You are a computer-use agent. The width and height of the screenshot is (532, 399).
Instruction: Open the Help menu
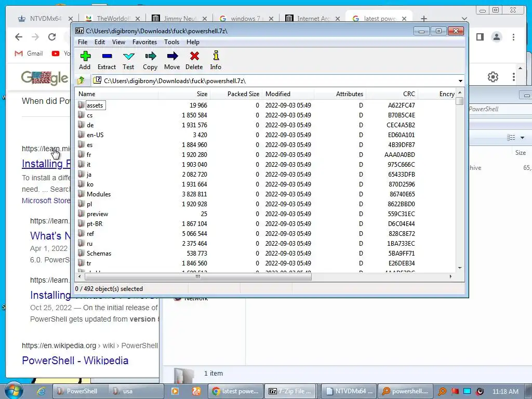tap(193, 42)
